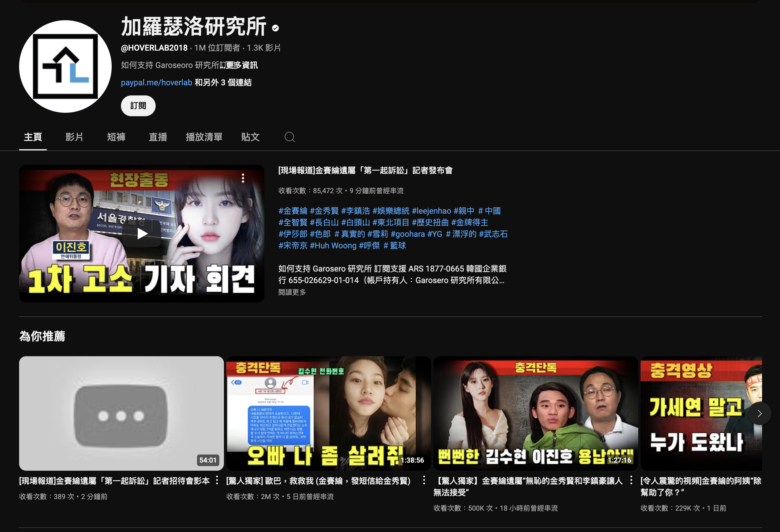Open video title 金賽綸的阿姨
This screenshot has height=532, width=780.
(x=701, y=486)
